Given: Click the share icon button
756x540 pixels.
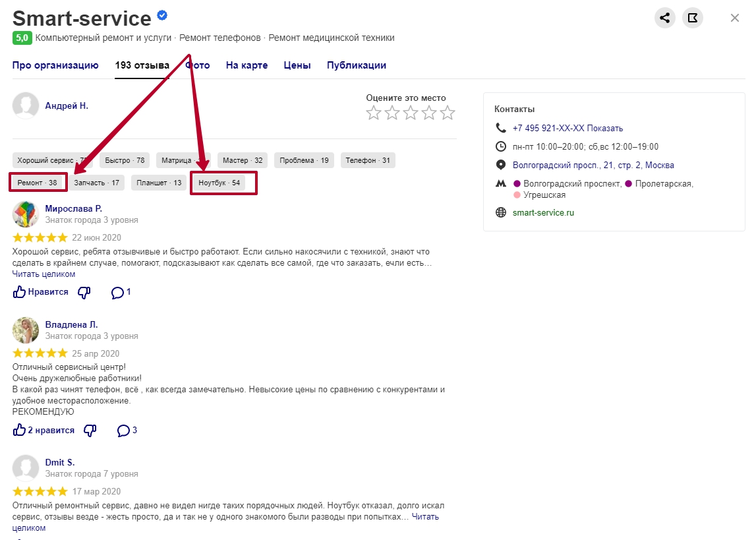Looking at the screenshot, I should (x=665, y=18).
